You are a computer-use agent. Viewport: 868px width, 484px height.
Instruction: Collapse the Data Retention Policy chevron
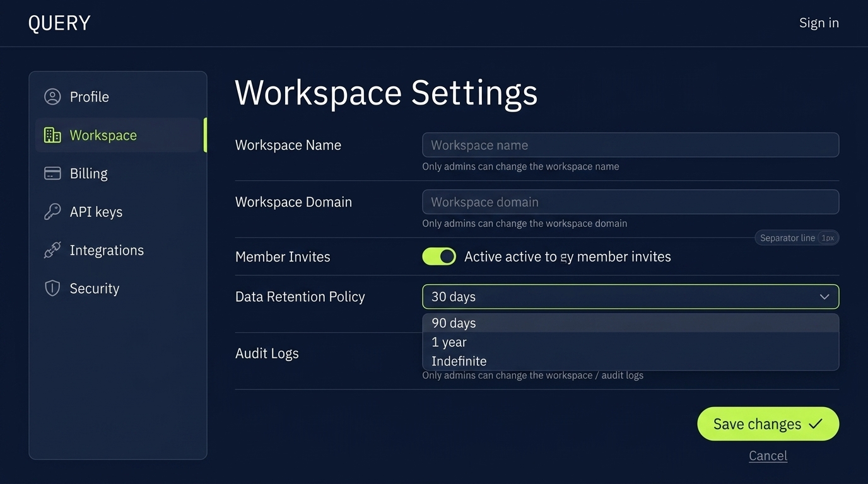[824, 297]
